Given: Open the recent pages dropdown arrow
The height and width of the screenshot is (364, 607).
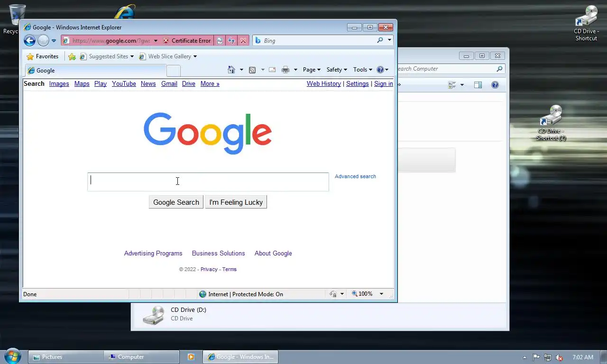Looking at the screenshot, I should point(54,41).
